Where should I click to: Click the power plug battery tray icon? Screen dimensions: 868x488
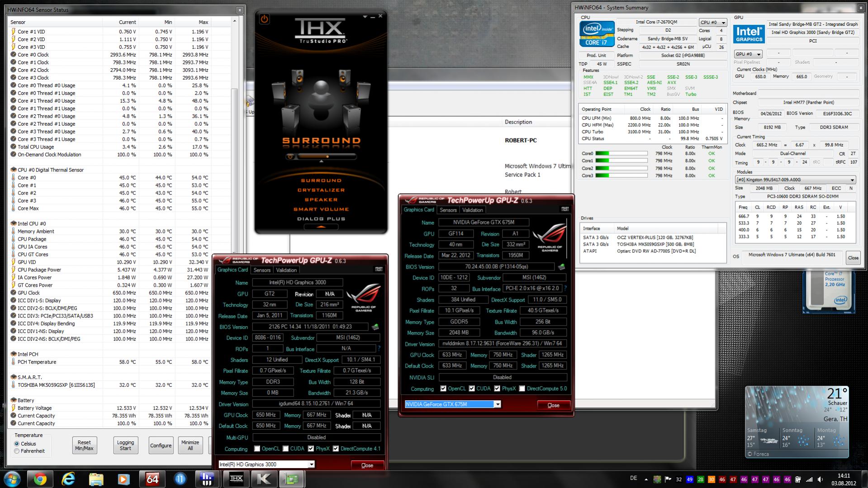pos(798,479)
